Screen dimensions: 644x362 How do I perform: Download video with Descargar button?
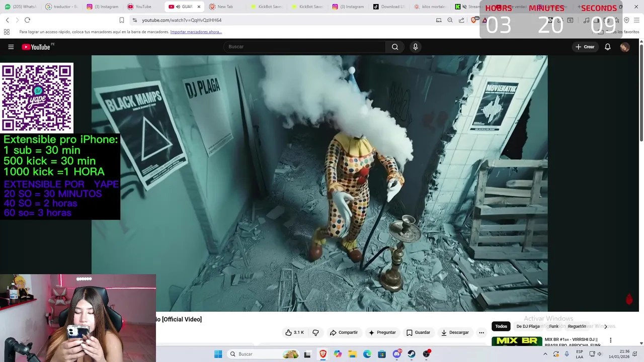(x=455, y=332)
